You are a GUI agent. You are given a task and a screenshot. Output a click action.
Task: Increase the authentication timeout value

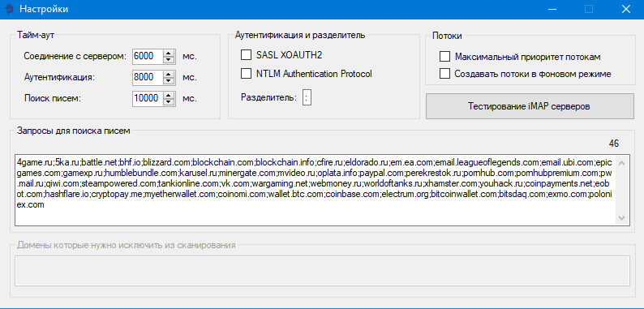tap(169, 75)
